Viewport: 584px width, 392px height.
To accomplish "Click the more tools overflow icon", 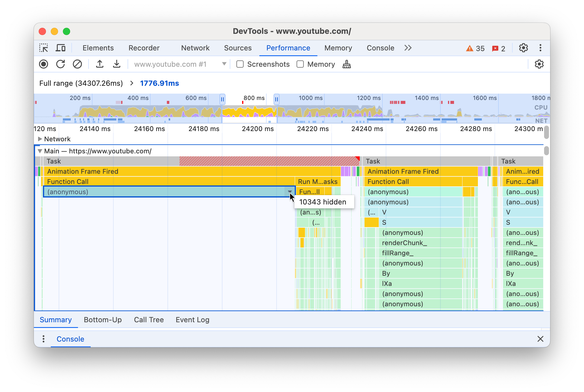I will click(407, 48).
